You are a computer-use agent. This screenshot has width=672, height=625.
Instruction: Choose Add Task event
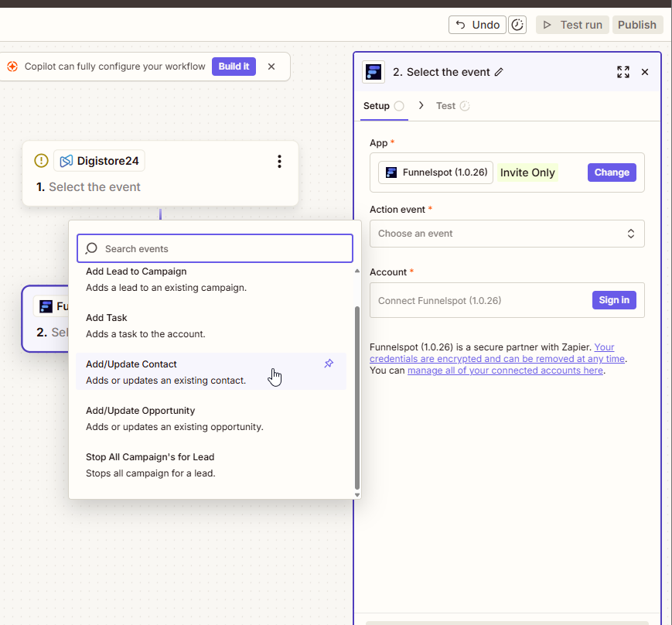[211, 326]
